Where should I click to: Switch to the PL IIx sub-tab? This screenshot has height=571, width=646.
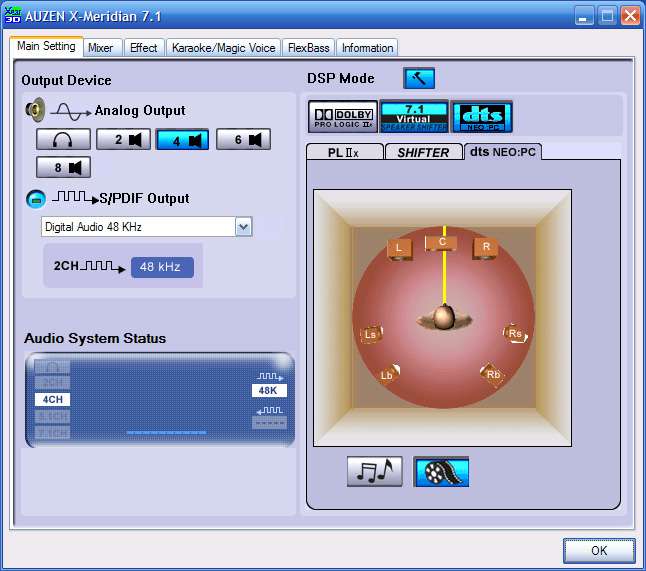[x=344, y=152]
